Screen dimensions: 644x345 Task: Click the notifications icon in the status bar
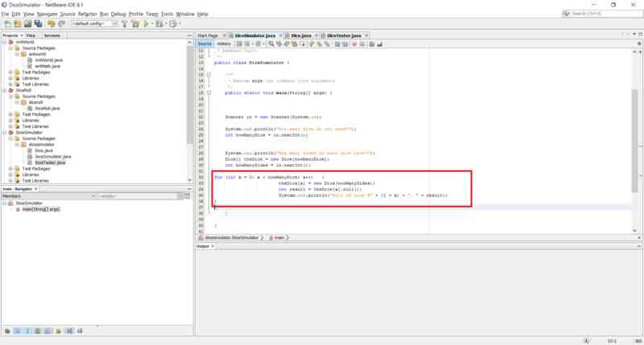(587, 341)
